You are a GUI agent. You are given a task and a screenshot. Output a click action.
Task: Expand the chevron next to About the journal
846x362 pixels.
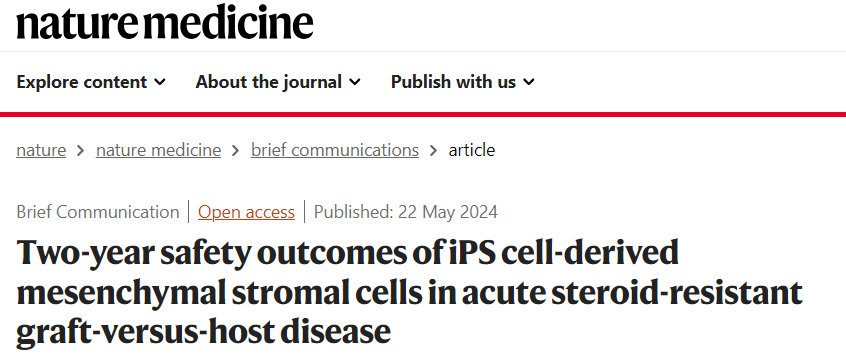[x=354, y=82]
